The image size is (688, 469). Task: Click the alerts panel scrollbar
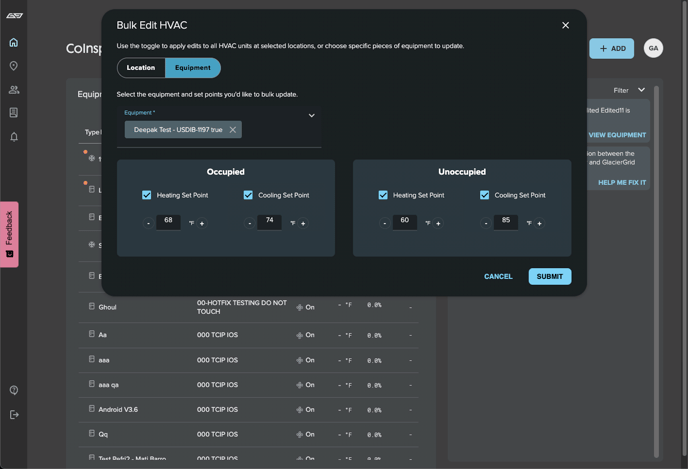tap(656, 272)
